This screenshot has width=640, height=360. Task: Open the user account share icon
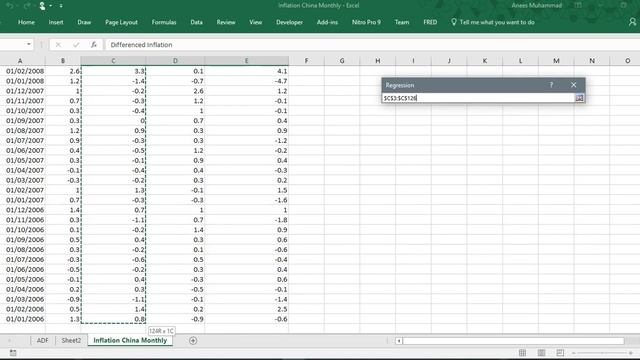632,22
